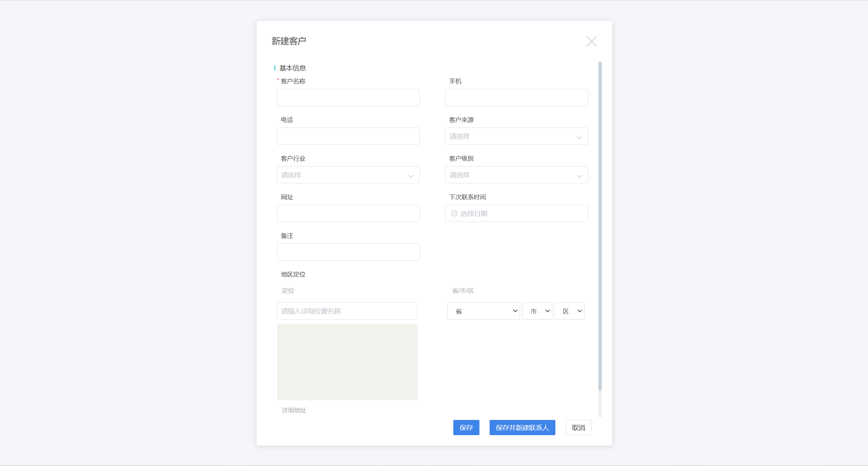Click the 电话 input field
The image size is (868, 466).
tap(348, 136)
